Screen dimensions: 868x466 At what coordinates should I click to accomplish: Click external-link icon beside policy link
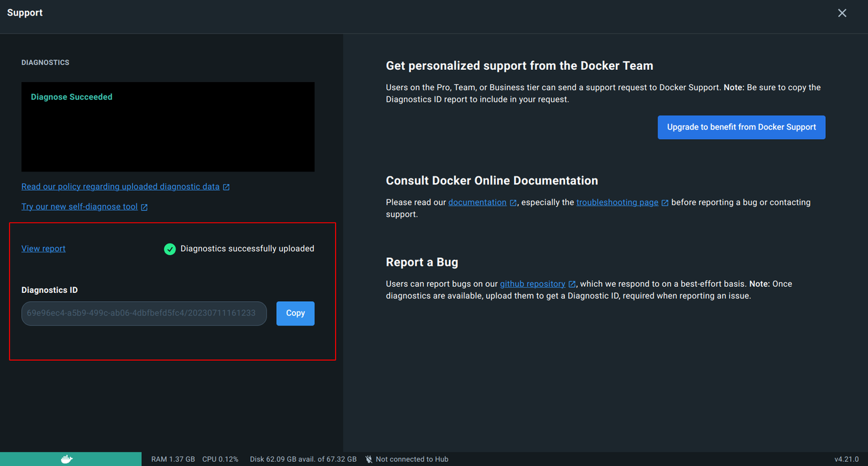click(226, 187)
